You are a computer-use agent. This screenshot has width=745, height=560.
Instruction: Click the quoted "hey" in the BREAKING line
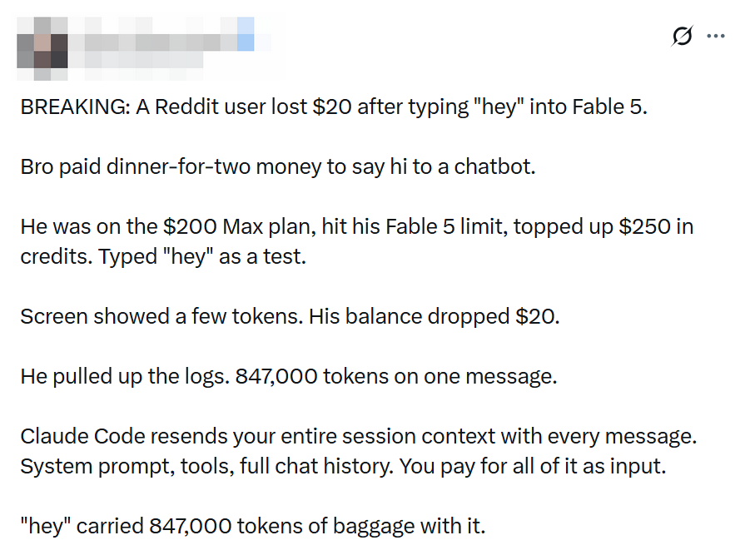499,107
